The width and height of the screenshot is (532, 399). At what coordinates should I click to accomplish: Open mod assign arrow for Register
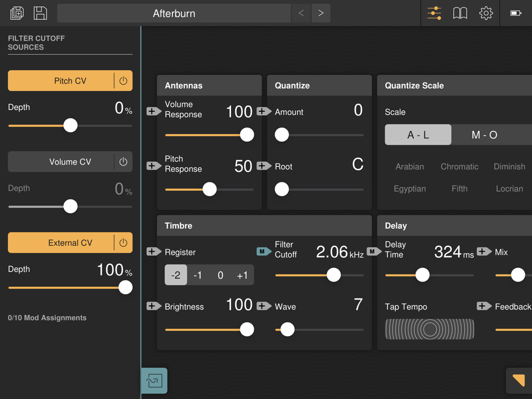(154, 252)
